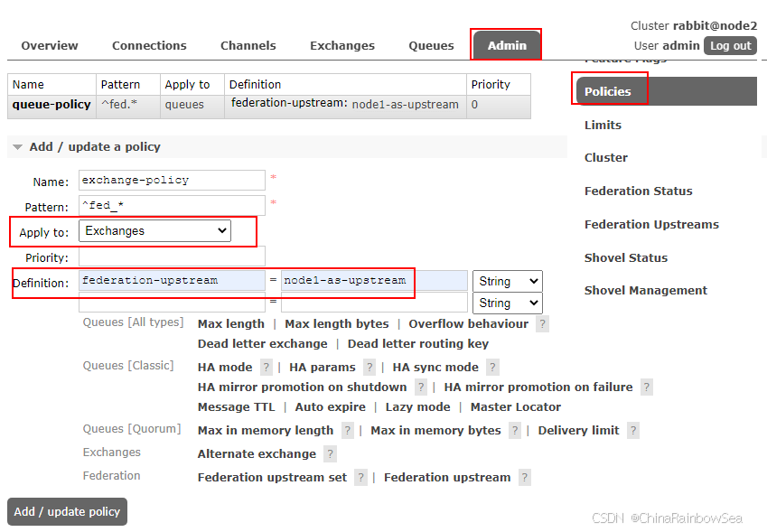Open help for HA sync mode
The image size is (767, 532).
(x=492, y=367)
